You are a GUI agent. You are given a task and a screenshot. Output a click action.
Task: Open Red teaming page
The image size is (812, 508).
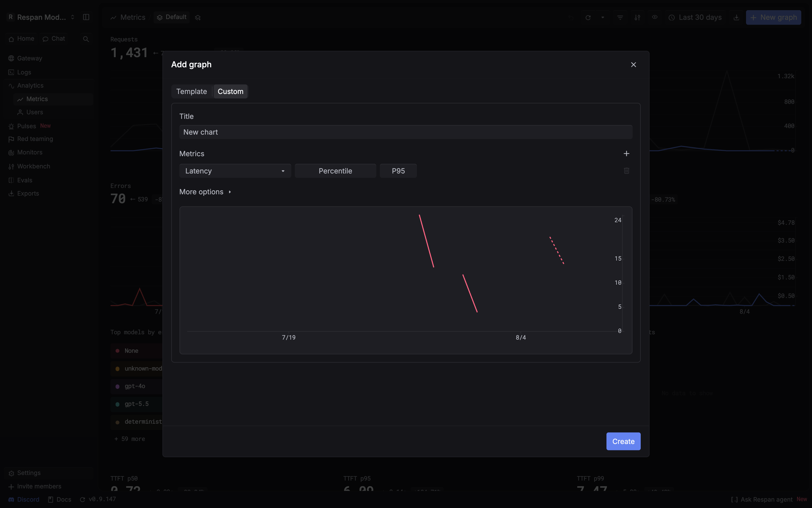[49, 139]
